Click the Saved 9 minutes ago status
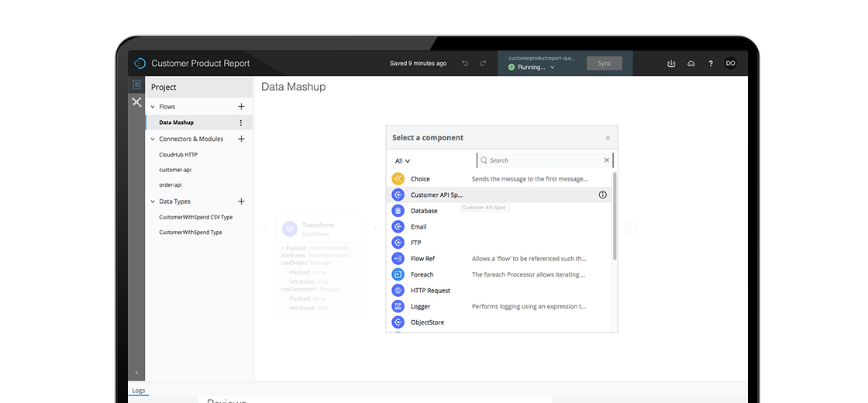 [x=418, y=64]
